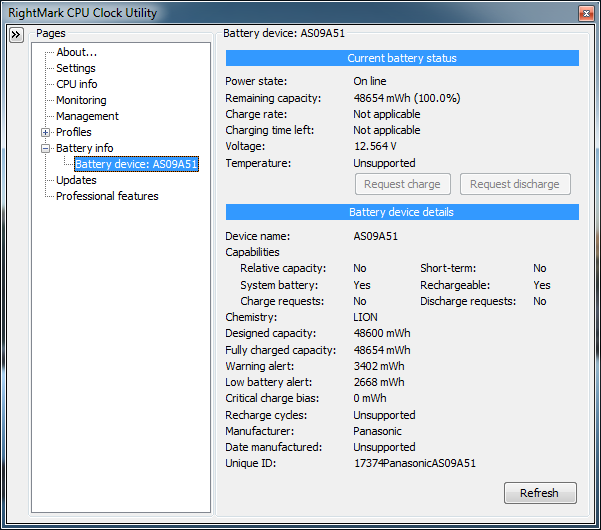Image resolution: width=601 pixels, height=530 pixels.
Task: Select the Profiles tree item
Action: (x=74, y=132)
